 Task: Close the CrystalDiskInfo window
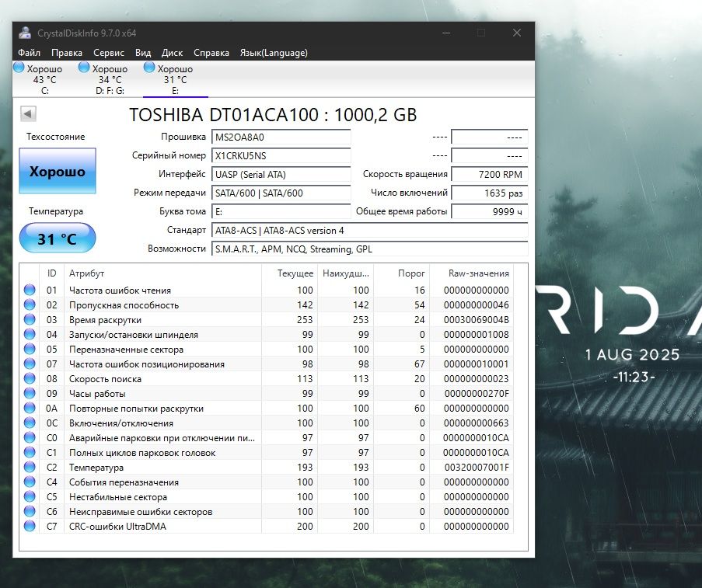[x=517, y=33]
